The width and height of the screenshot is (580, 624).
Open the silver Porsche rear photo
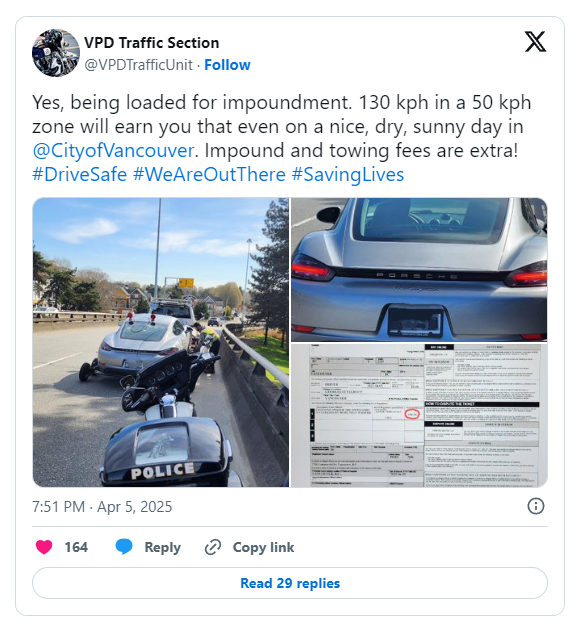pos(419,269)
